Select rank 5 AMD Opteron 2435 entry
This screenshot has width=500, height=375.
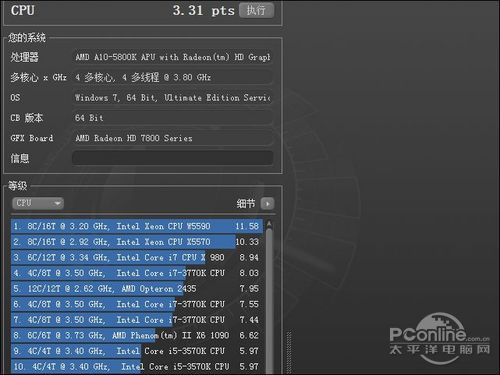point(137,288)
